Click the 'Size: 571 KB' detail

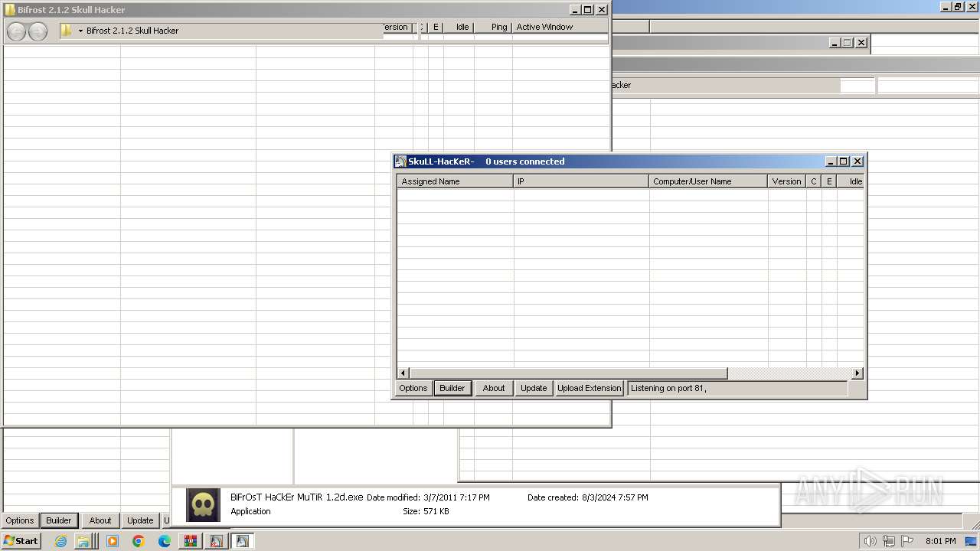coord(426,511)
